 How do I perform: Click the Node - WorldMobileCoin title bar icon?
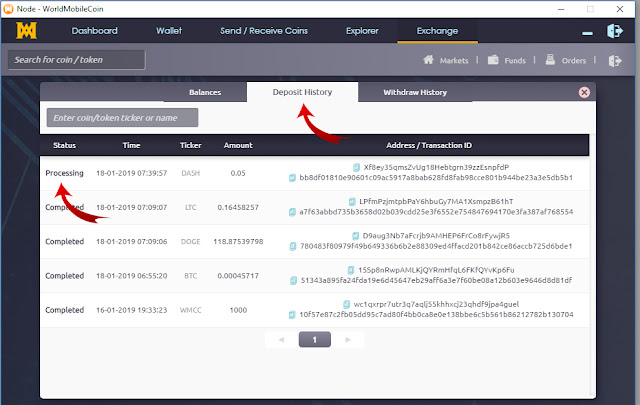pos(8,9)
